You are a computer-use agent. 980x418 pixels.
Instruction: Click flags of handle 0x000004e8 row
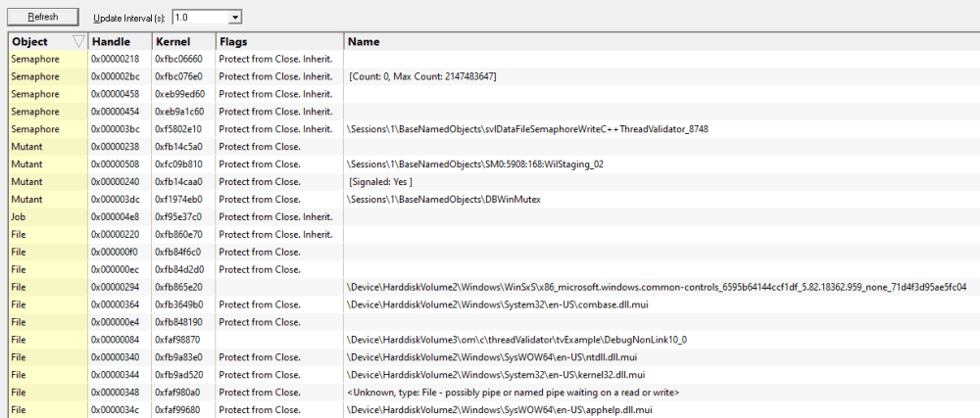click(x=275, y=216)
